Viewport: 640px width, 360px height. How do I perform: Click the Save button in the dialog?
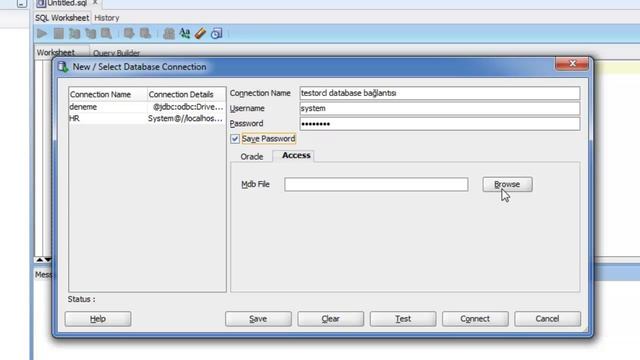258,319
